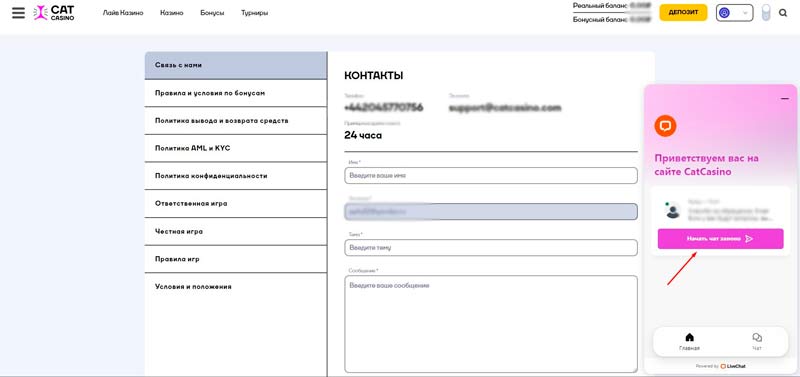Click the Реальный баланс label
The height and width of the screenshot is (377, 800).
coord(601,6)
